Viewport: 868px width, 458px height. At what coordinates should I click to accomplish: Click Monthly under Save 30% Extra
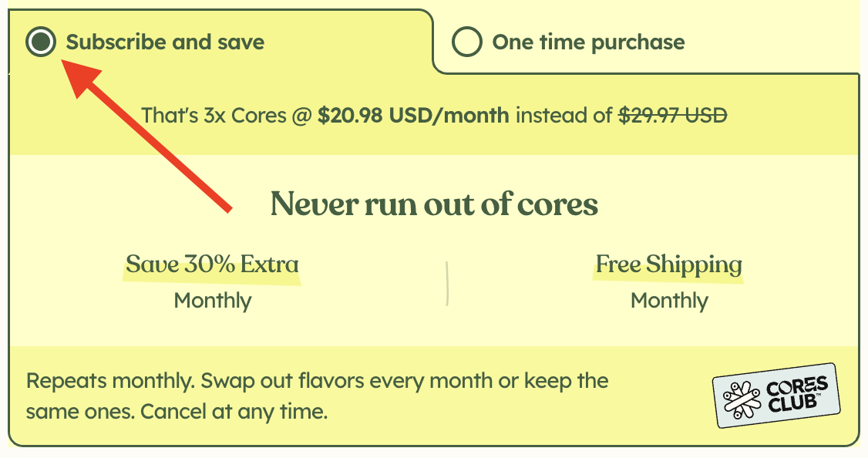click(213, 301)
